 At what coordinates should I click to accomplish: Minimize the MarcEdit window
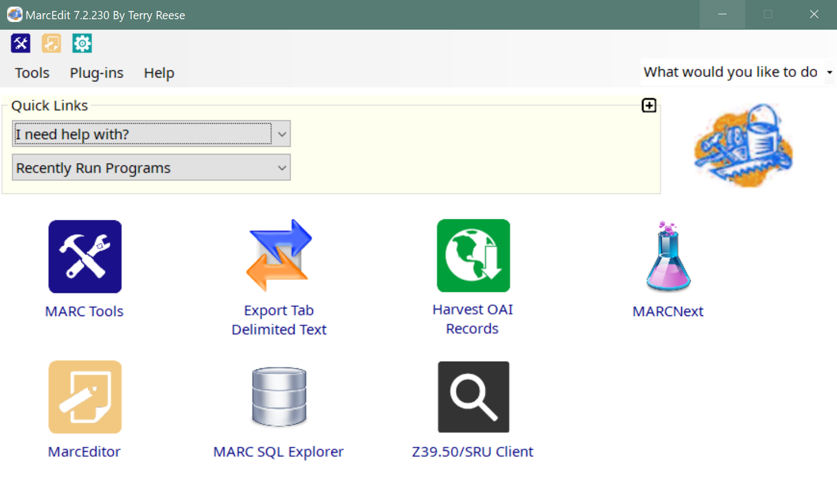(722, 14)
